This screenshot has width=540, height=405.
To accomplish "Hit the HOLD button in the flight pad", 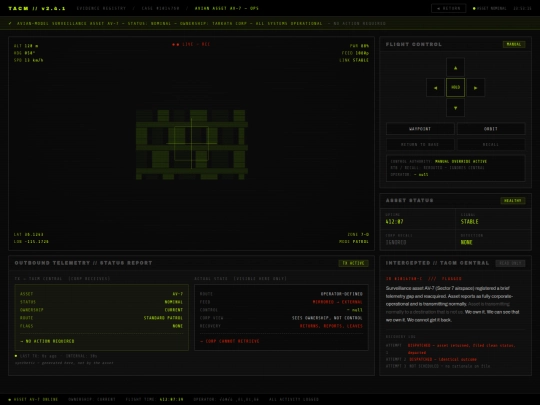I will [455, 87].
